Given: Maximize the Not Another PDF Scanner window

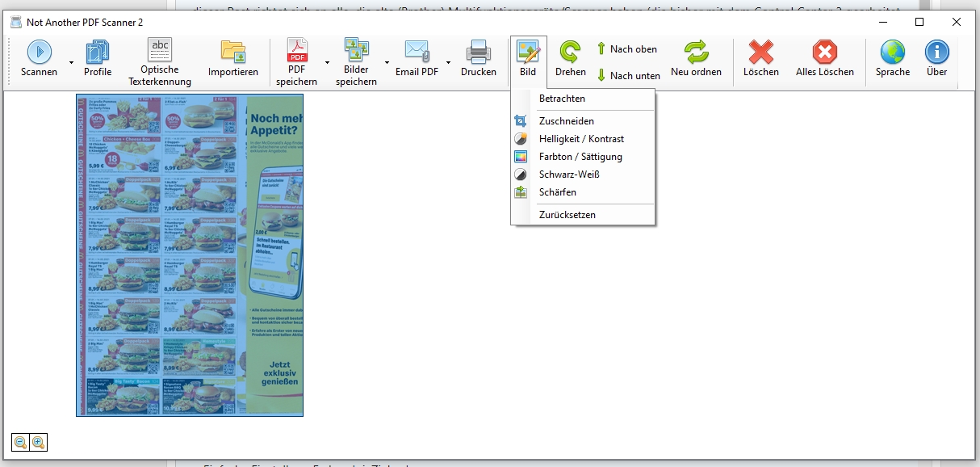Looking at the screenshot, I should (x=919, y=22).
